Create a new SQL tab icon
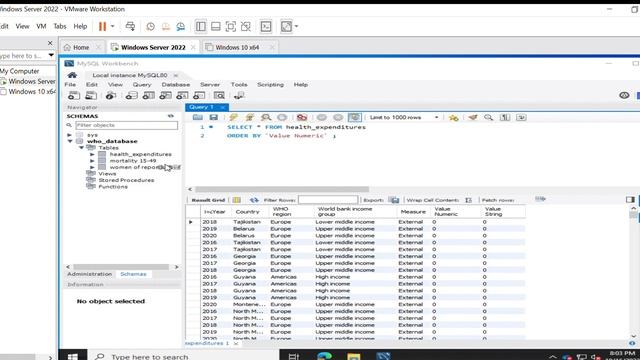The height and width of the screenshot is (360, 640). click(73, 96)
